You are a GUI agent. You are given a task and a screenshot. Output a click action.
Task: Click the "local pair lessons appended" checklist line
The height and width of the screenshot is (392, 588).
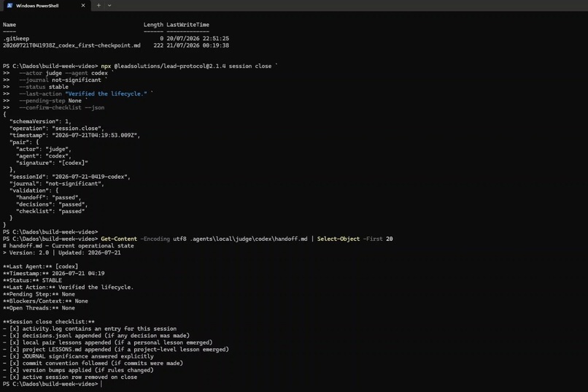108,342
